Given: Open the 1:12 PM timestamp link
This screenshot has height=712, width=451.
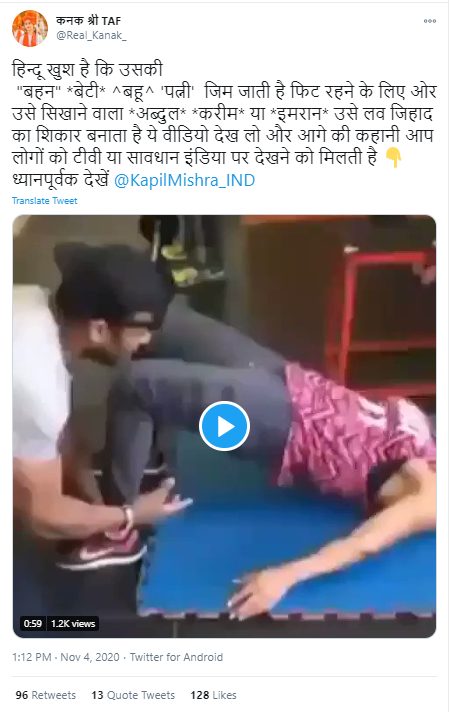Looking at the screenshot, I should coord(31,657).
